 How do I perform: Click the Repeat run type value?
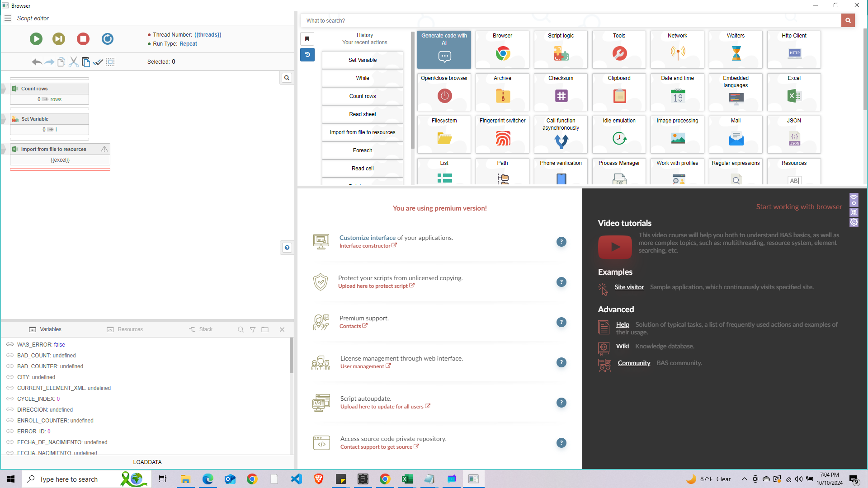(188, 44)
